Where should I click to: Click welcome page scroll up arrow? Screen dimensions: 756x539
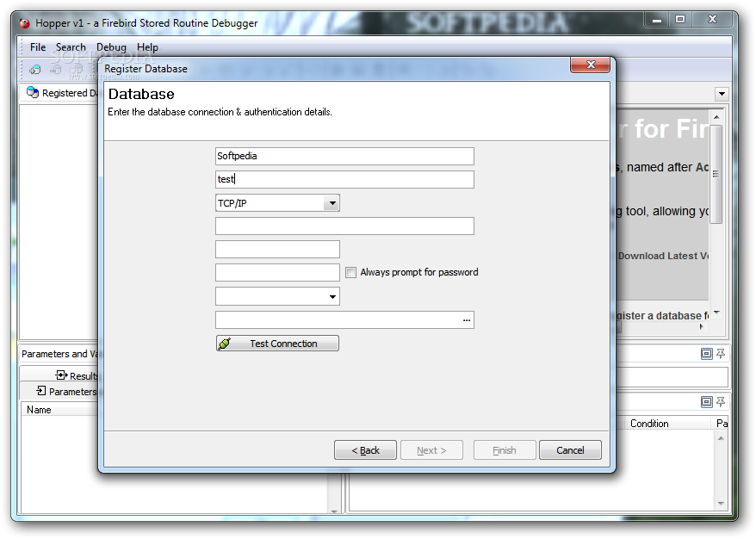click(716, 117)
